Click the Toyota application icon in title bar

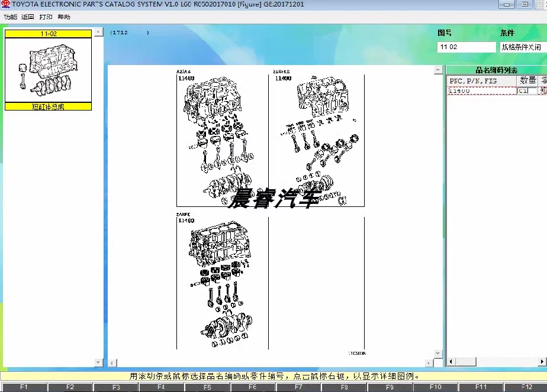pos(5,4)
